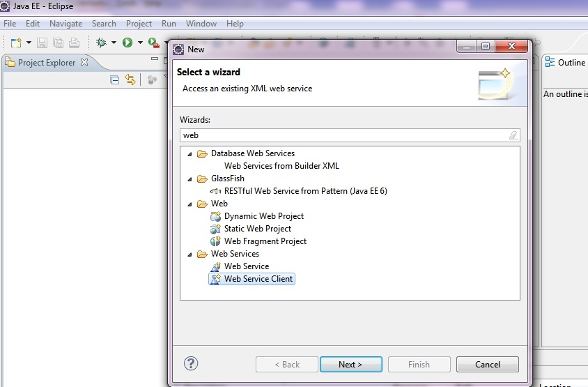Click the green Run icon
Image resolution: width=588 pixels, height=387 pixels.
click(x=127, y=43)
